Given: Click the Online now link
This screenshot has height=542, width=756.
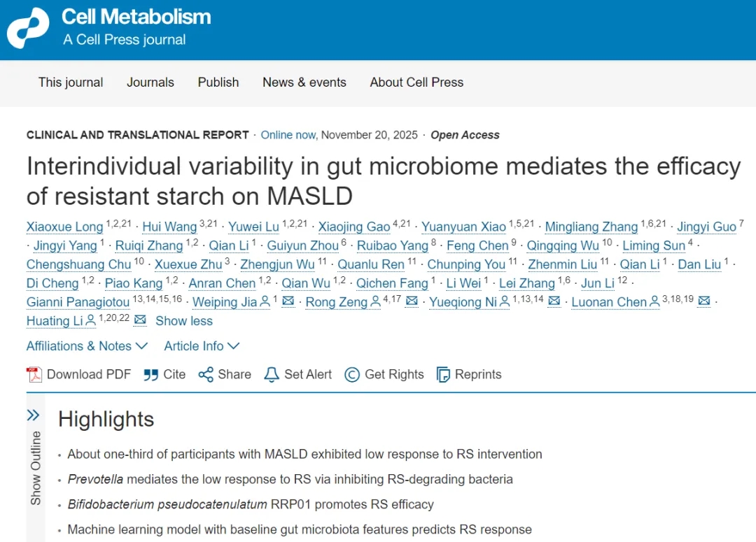Looking at the screenshot, I should pos(288,135).
